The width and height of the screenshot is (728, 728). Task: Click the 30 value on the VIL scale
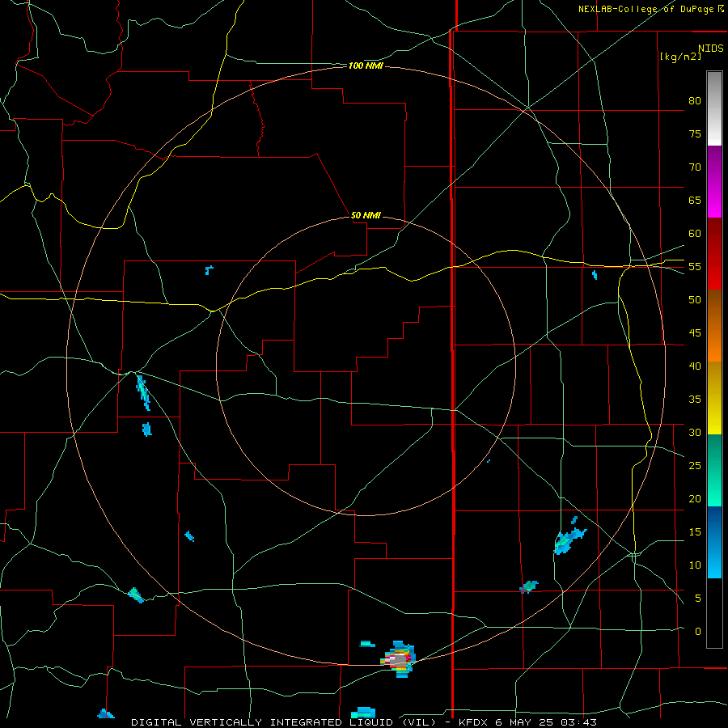[x=695, y=432]
